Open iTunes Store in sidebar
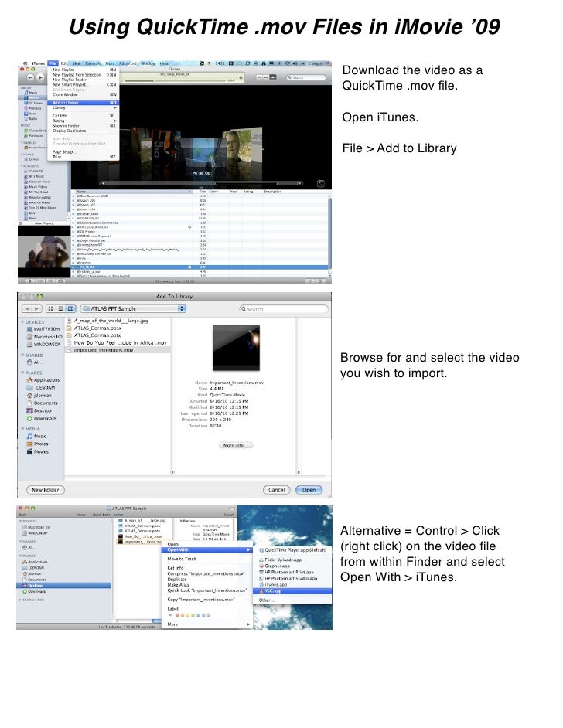Screen dimensions: 563x728 36,131
